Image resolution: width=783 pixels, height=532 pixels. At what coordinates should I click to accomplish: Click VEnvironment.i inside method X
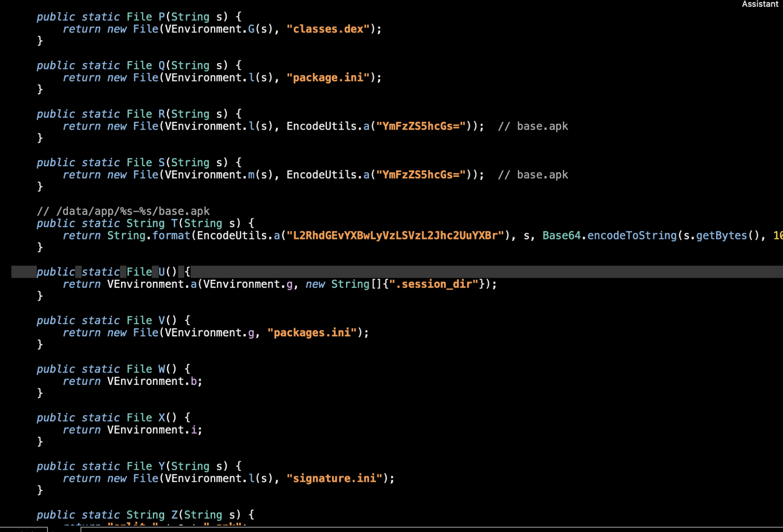pos(152,429)
